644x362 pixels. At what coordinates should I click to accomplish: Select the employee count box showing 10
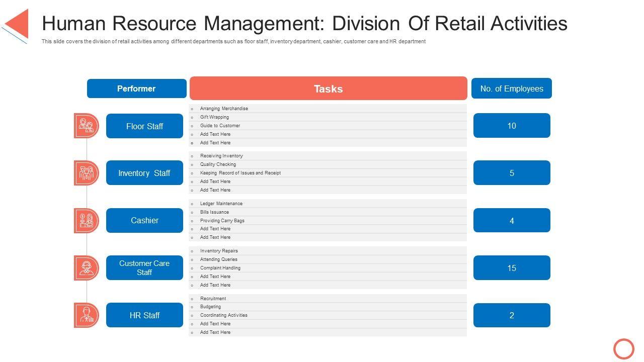point(512,126)
